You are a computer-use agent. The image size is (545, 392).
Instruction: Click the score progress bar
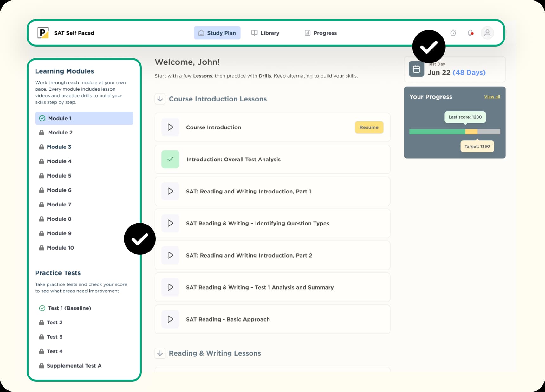455,132
